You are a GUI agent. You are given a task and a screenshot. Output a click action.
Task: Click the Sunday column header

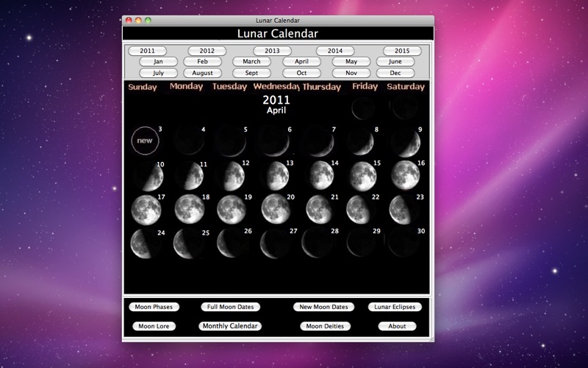point(143,87)
